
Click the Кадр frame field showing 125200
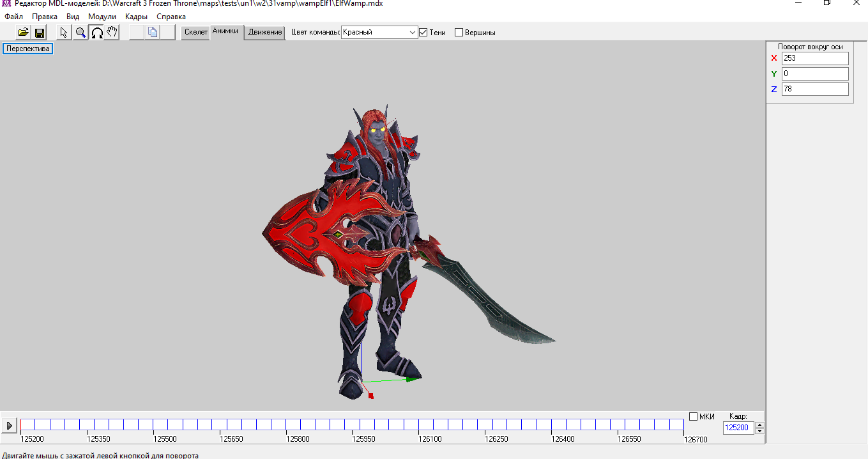739,428
